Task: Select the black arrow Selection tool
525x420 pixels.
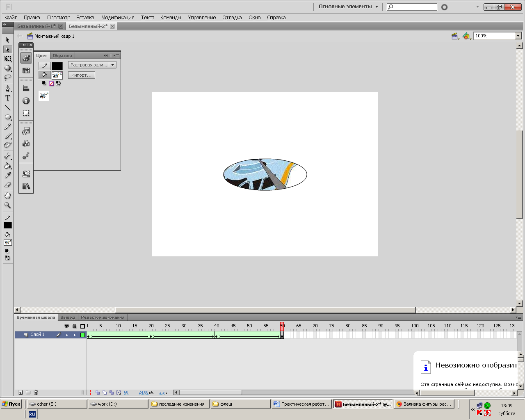Action: tap(7, 40)
